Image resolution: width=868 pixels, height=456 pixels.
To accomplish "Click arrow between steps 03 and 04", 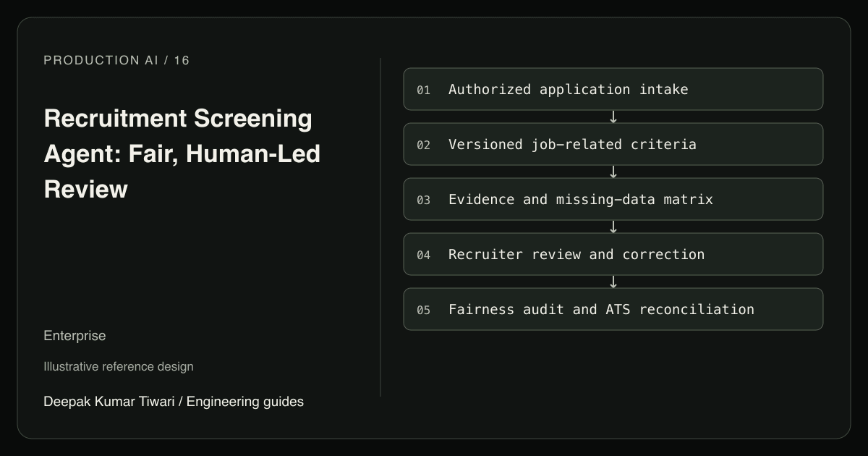I will click(613, 227).
